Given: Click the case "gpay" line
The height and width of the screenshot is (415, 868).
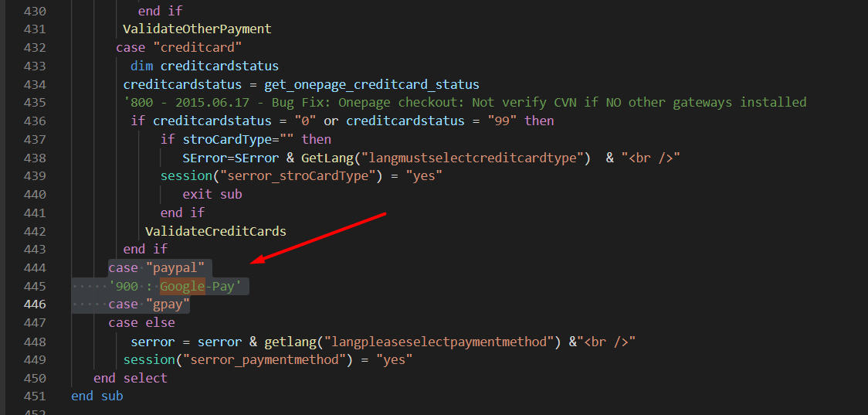Looking at the screenshot, I should [149, 304].
